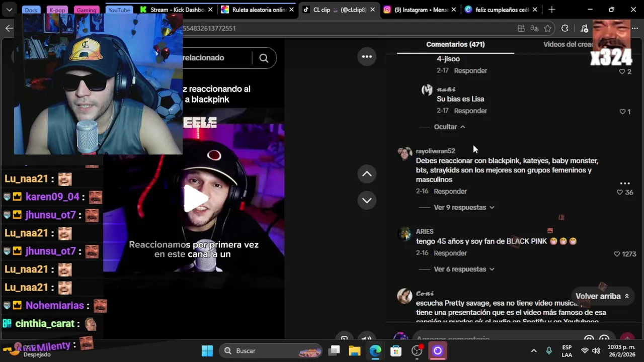Expand Ver 9 respuestas

coord(464,207)
